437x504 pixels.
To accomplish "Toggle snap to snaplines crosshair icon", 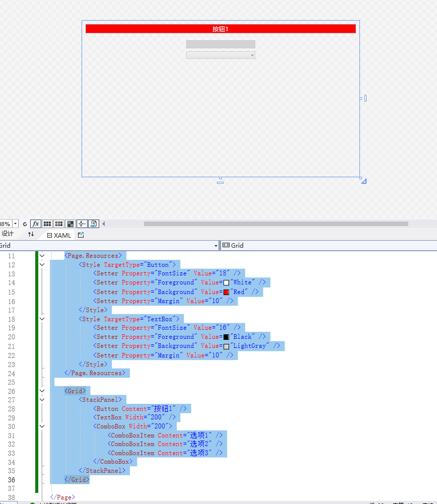I will point(82,224).
